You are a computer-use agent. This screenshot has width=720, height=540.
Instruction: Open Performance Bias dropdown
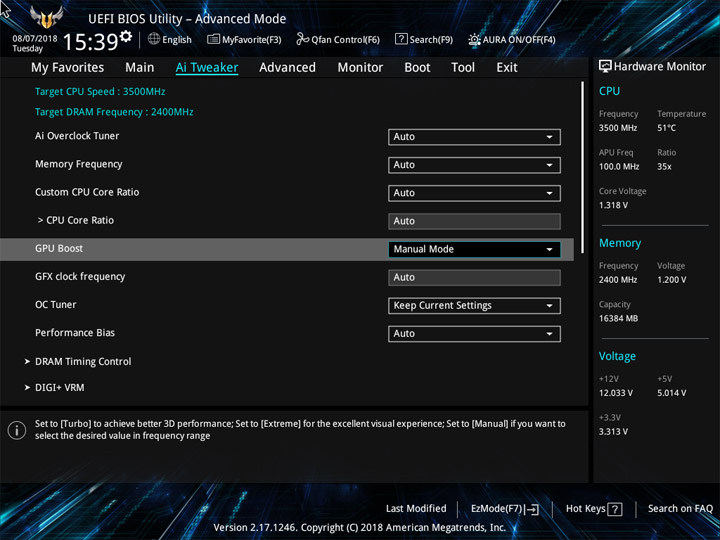click(474, 334)
